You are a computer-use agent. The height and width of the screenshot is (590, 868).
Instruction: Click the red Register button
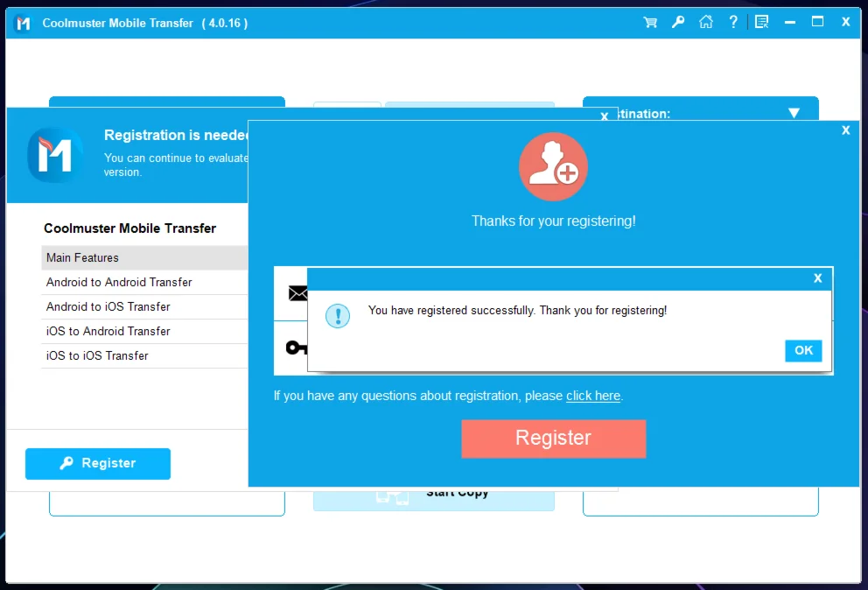pyautogui.click(x=554, y=439)
